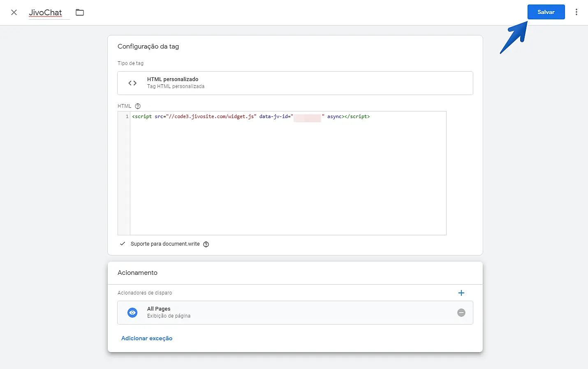Image resolution: width=588 pixels, height=369 pixels.
Task: Click the script line in HTML editor
Action: click(251, 117)
